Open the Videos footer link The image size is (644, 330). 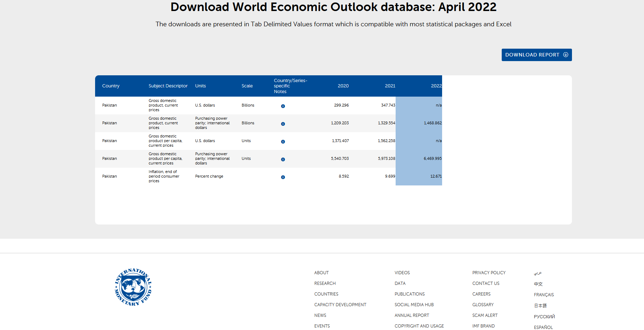click(x=402, y=273)
